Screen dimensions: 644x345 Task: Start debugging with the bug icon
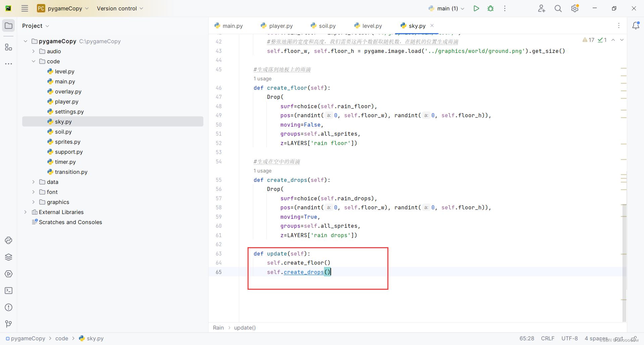[490, 8]
